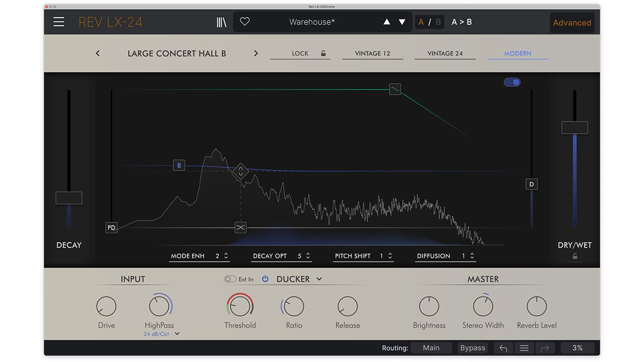Switch to VINTAGE 12 mode

372,53
